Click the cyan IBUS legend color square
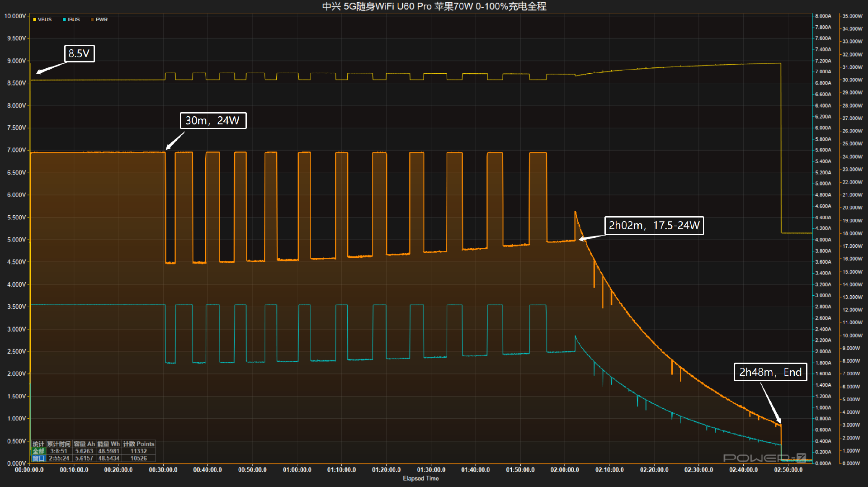 (x=65, y=19)
